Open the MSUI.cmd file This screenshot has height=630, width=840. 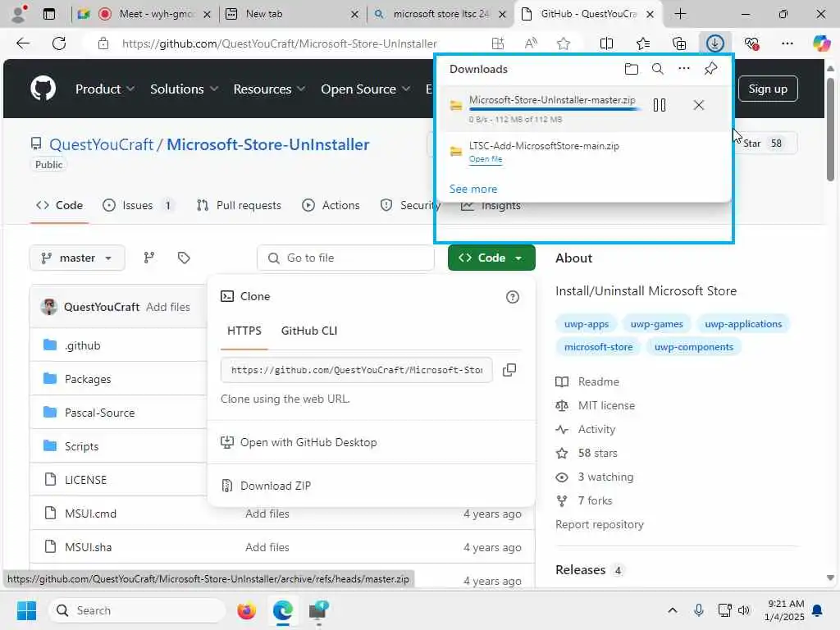click(x=90, y=514)
